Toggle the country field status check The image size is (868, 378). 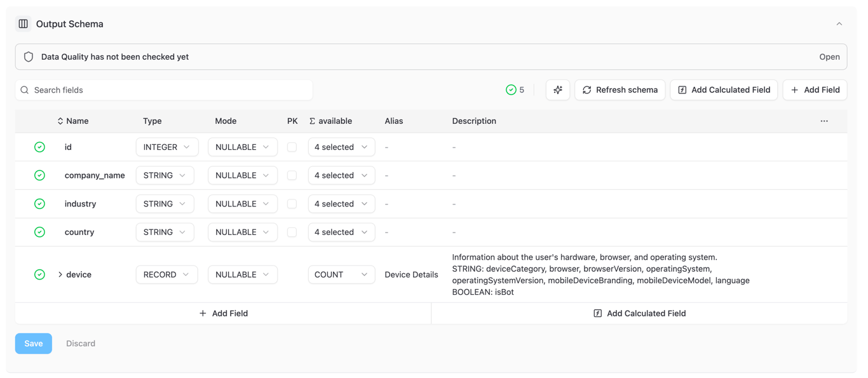tap(39, 232)
